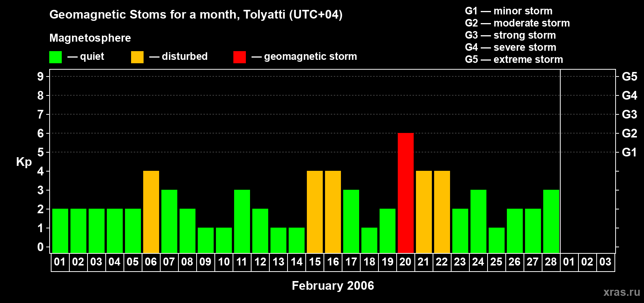Click the day label 18
Image resolution: width=644 pixels, height=303 pixels.
point(369,262)
